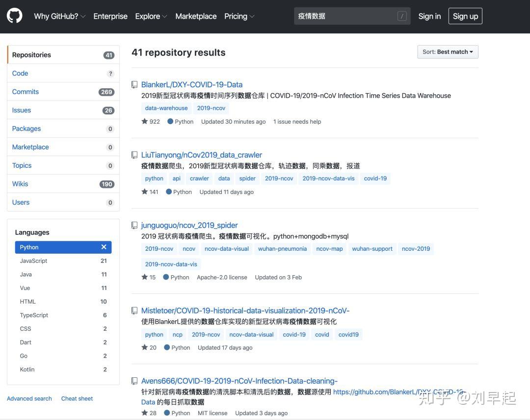Switch to the Issues results category

[21, 110]
